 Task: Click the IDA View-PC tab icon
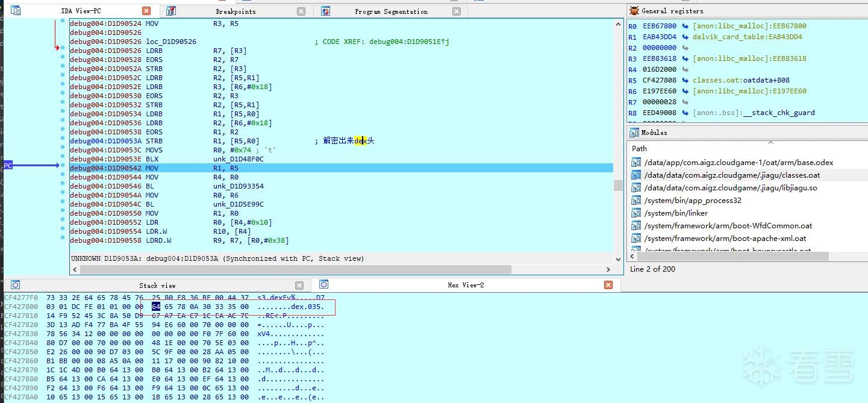tap(16, 11)
